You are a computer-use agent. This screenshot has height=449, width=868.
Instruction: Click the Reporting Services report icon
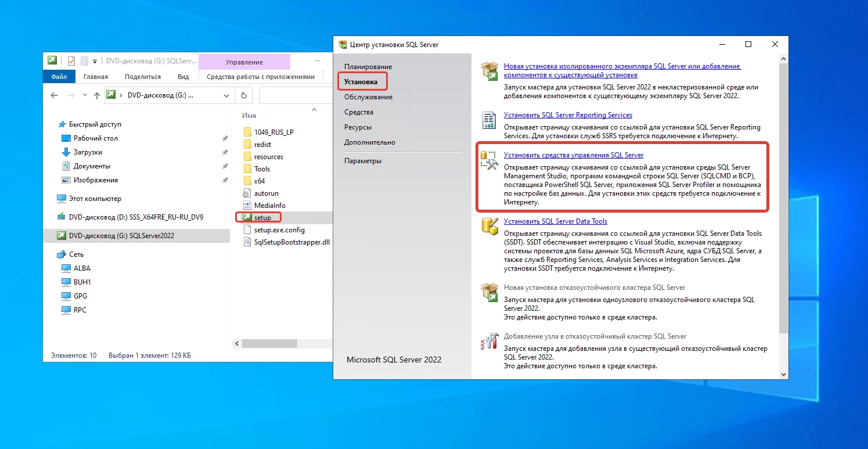click(x=489, y=120)
